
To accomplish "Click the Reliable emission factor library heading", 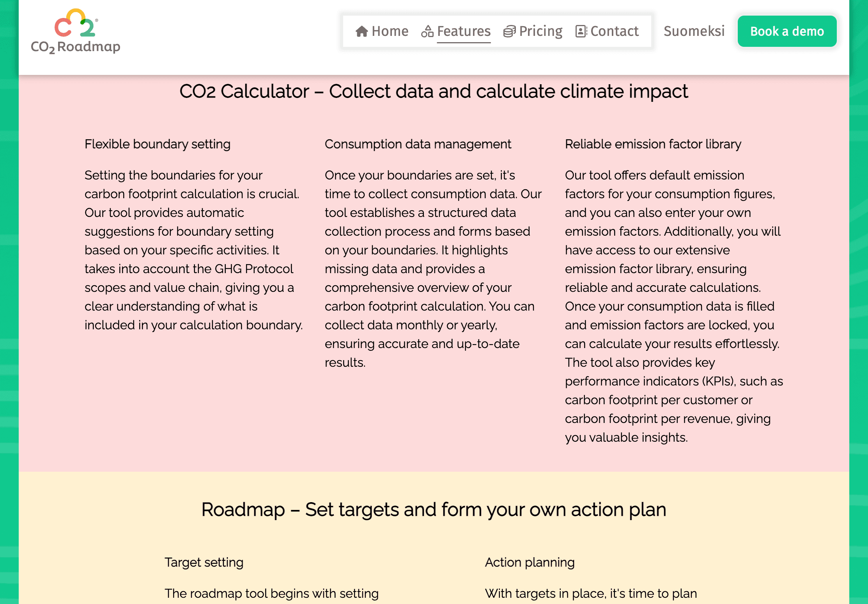I will point(653,144).
